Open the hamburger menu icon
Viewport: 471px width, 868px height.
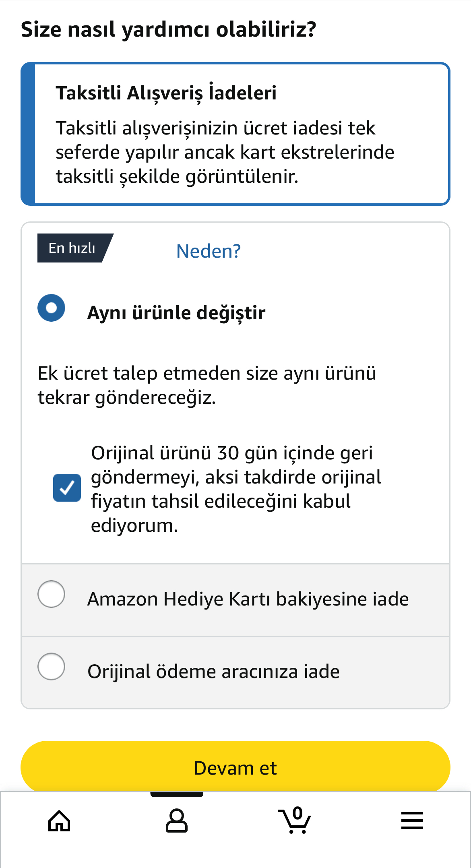(412, 820)
